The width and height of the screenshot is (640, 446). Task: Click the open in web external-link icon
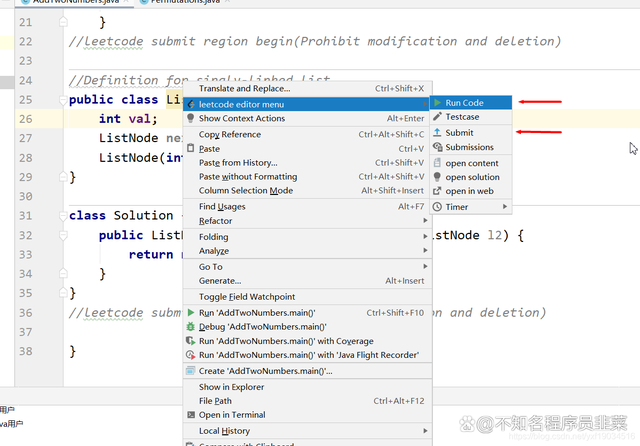point(437,191)
